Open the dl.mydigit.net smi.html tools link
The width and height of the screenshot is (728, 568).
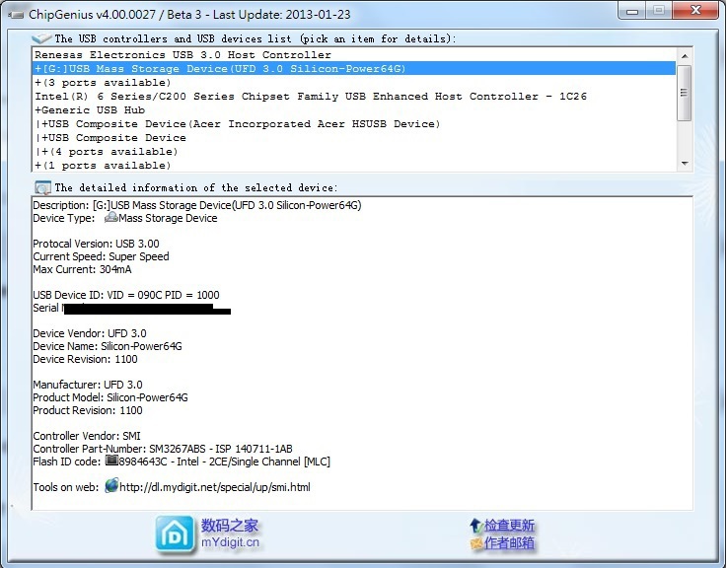pos(215,487)
